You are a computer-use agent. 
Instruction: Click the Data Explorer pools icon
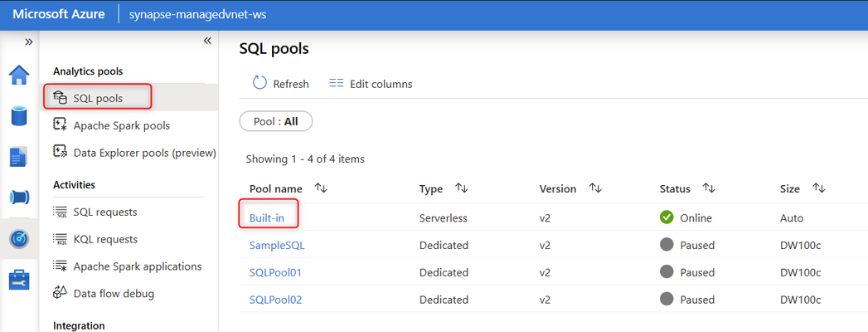click(x=60, y=152)
